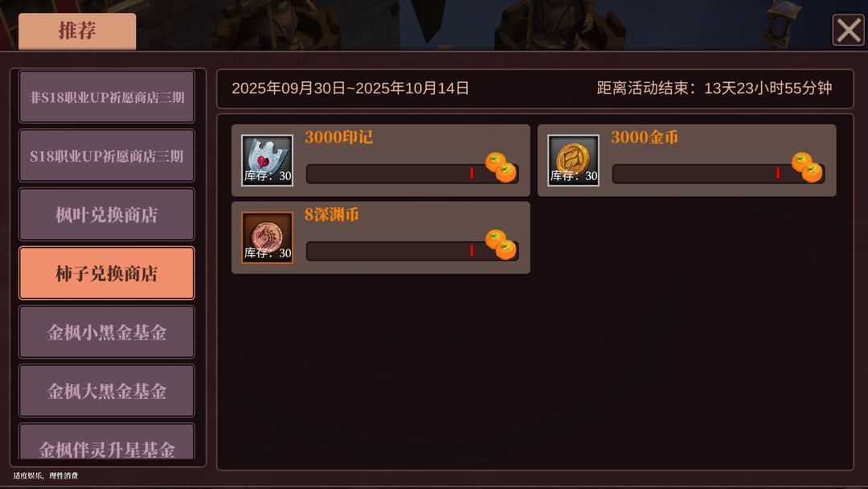Select 非S18职业UP祈愿商店三期 in sidebar
This screenshot has height=489, width=868.
[x=107, y=97]
